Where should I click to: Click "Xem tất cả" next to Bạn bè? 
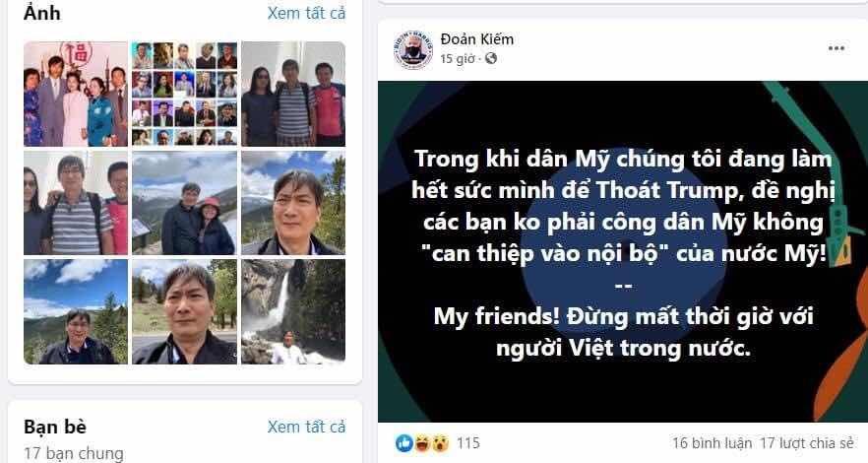[x=307, y=427]
